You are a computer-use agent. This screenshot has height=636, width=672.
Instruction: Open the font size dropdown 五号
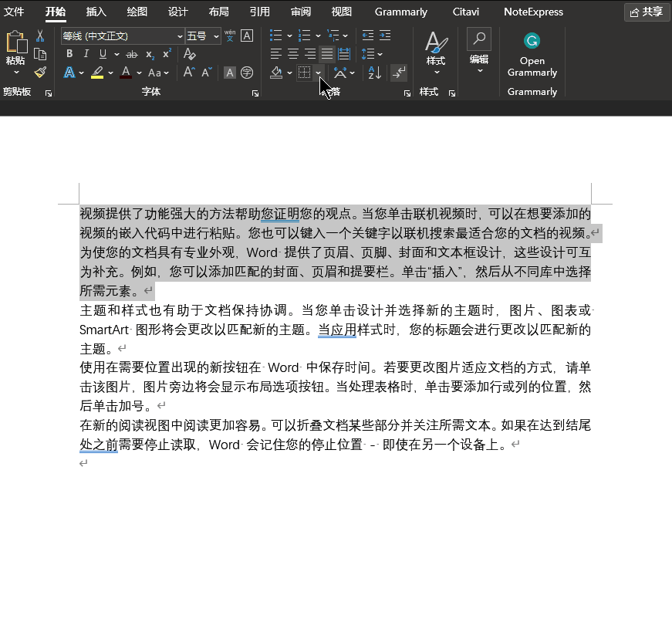tap(217, 36)
